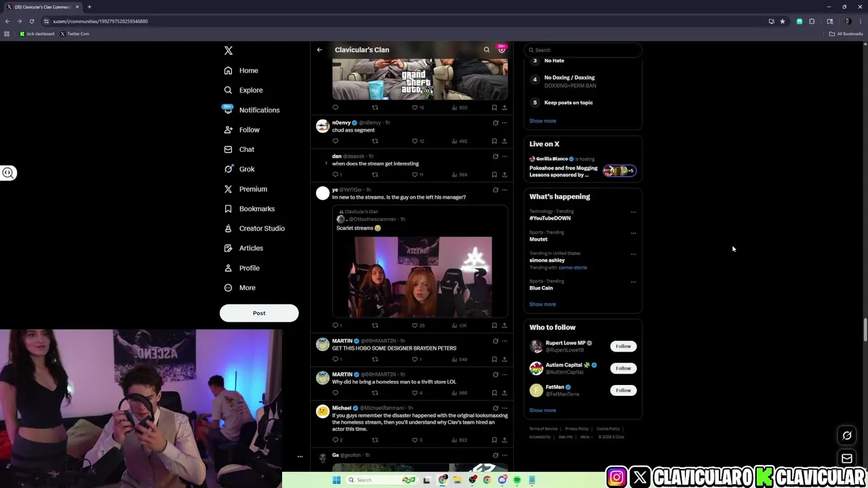Viewport: 868px width, 488px height.
Task: Open #YouTubeDOWN trending topic
Action: (x=550, y=218)
